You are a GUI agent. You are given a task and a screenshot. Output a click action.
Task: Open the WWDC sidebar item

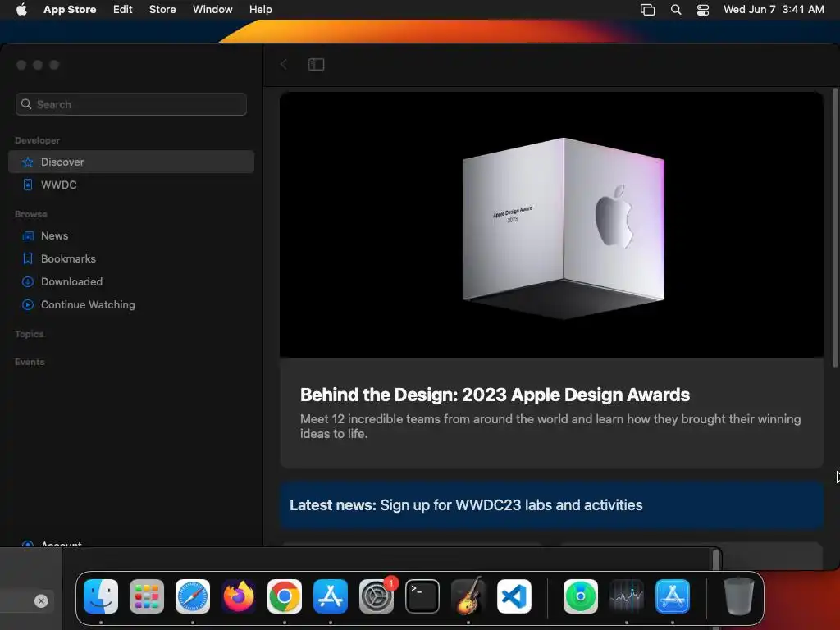coord(130,185)
